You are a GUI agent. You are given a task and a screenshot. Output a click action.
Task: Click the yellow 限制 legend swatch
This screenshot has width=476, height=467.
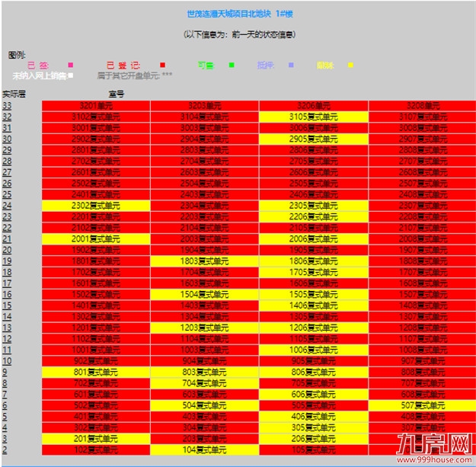coord(350,66)
